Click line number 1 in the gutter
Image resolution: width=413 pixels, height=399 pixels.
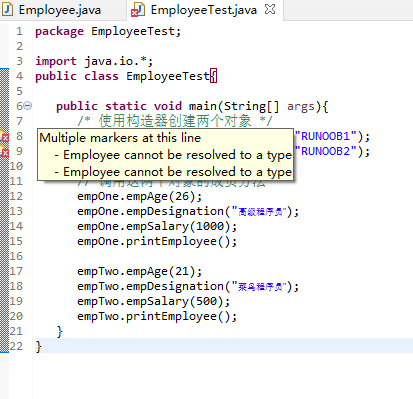19,31
